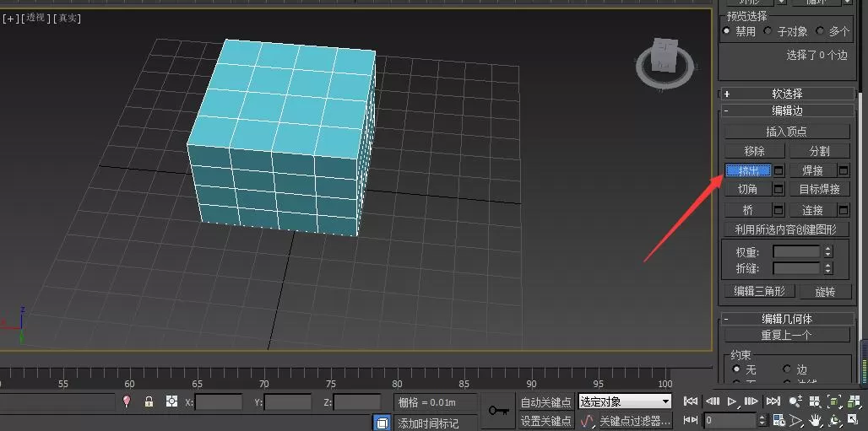Viewport: 868px width, 431px height.
Task: Select the 边 constraint radio button
Action: tap(787, 369)
